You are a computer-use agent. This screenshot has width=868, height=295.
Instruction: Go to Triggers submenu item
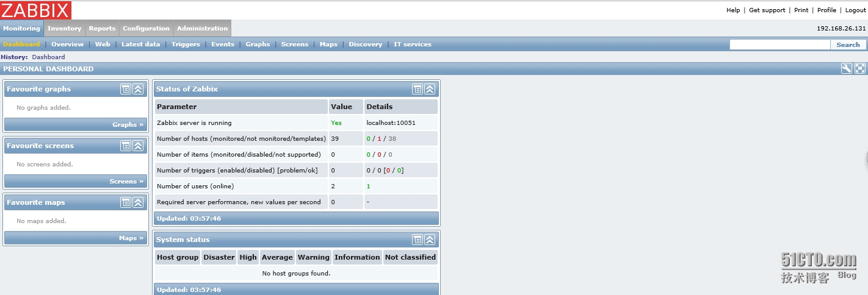pos(186,44)
